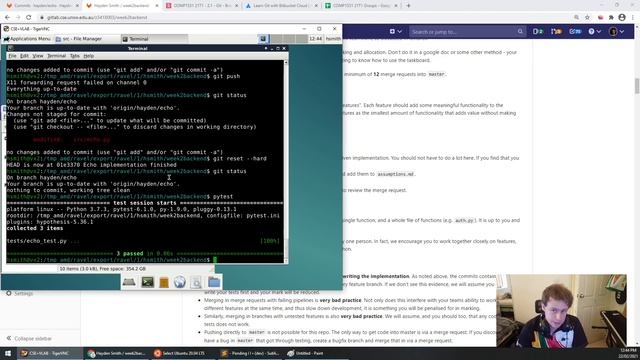Switch to Learn Git with Bitbucket tab
The image size is (640, 360).
click(282, 6)
